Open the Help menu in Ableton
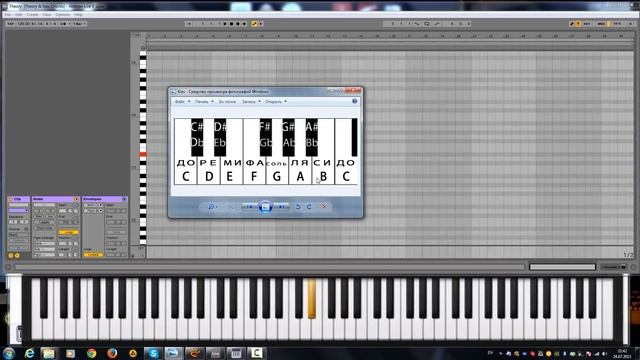This screenshot has height=360, width=640. (x=78, y=14)
